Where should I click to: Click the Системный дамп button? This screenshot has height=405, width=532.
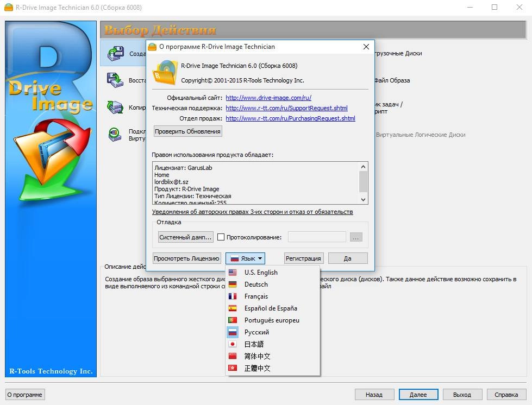coord(186,237)
